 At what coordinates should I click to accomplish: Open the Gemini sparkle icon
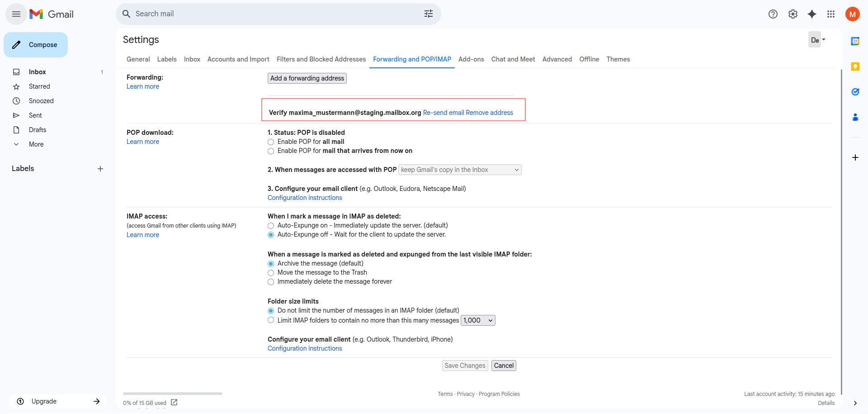(812, 14)
